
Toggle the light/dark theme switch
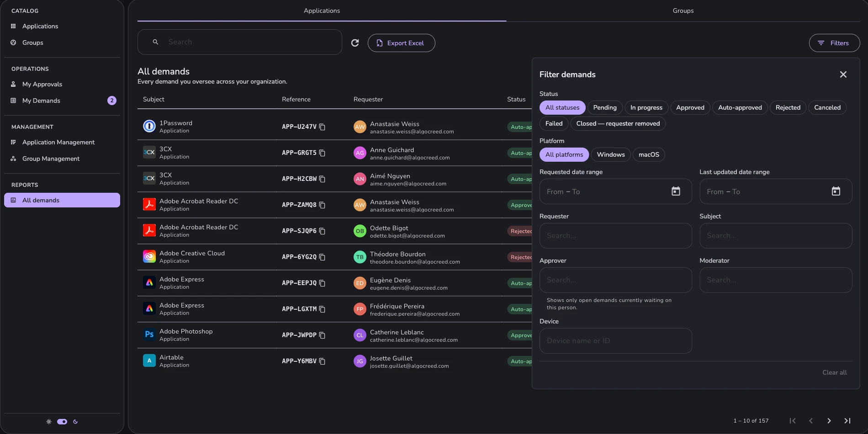62,422
